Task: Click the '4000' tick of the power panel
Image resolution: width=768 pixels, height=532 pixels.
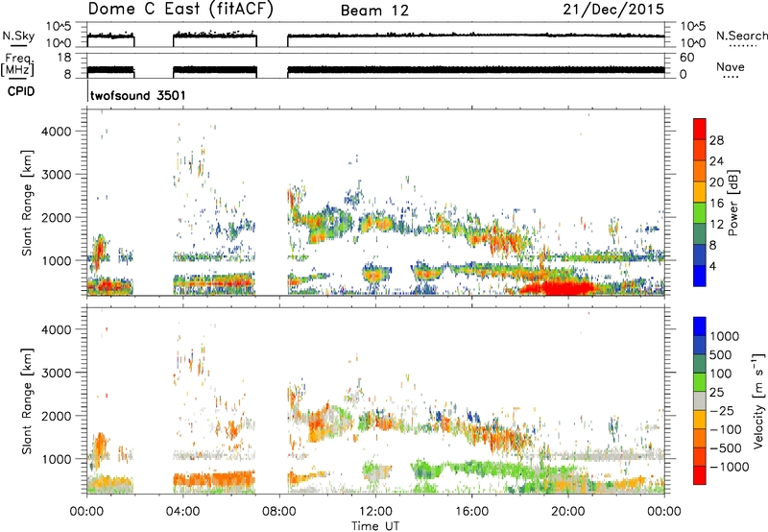Action: point(56,132)
